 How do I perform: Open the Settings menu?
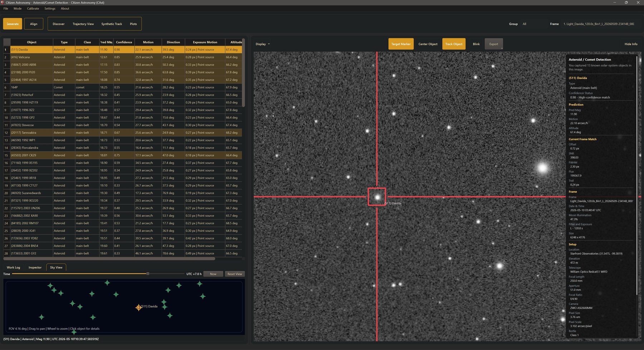click(50, 9)
